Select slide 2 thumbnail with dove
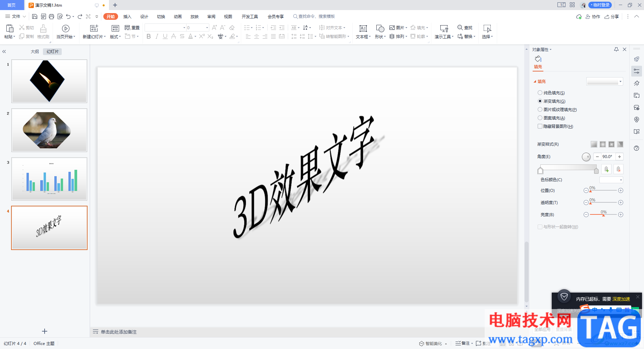 coord(49,130)
